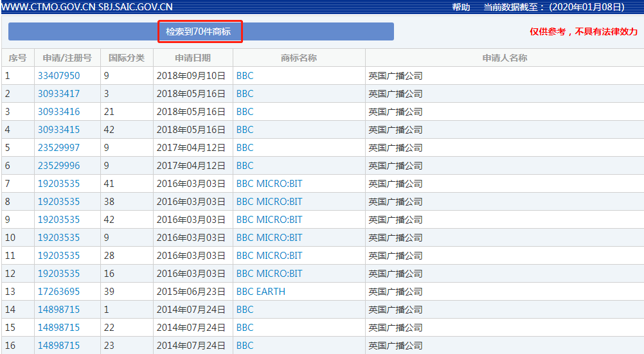
Task: Open registration number 23529997
Action: click(58, 148)
